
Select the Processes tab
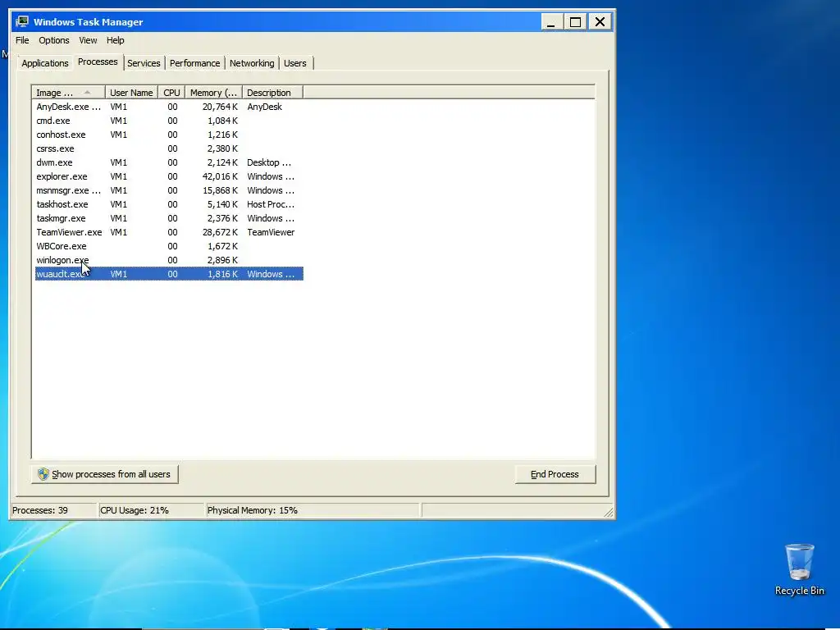(98, 62)
